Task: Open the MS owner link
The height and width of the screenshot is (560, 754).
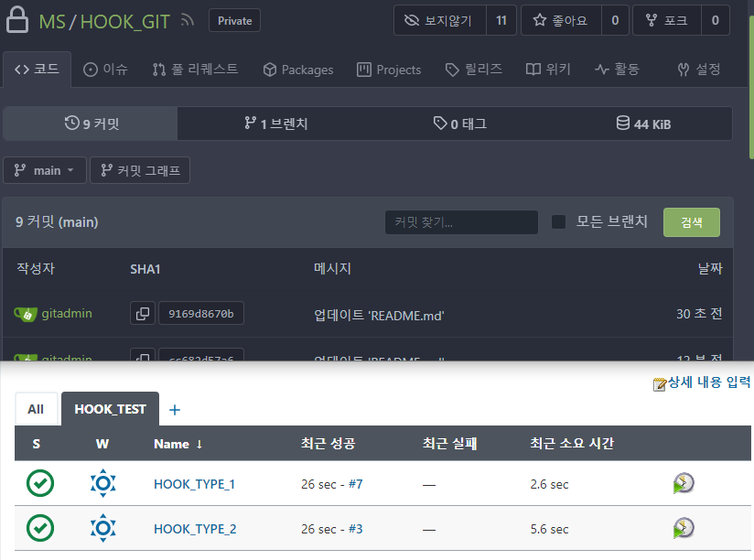Action: (x=52, y=22)
